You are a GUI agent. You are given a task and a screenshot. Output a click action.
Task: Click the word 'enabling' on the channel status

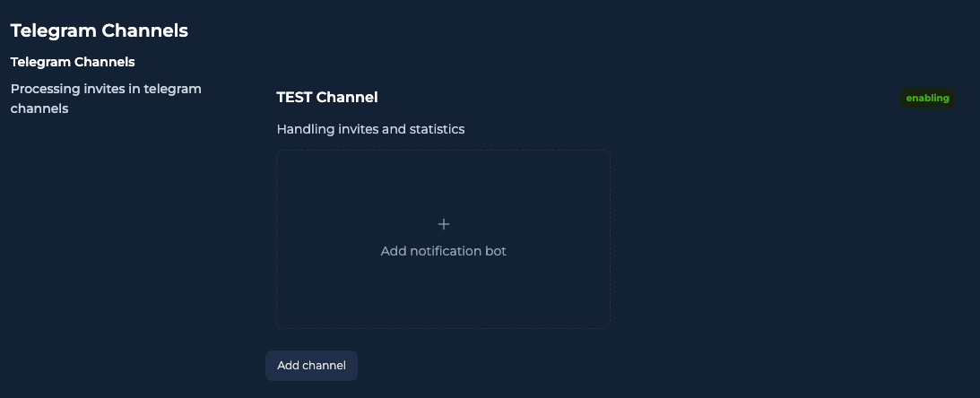point(927,98)
